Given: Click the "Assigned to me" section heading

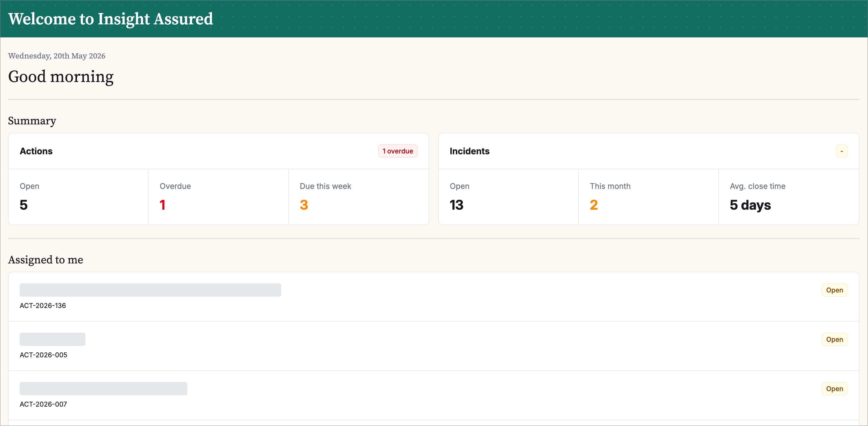Looking at the screenshot, I should click(45, 260).
